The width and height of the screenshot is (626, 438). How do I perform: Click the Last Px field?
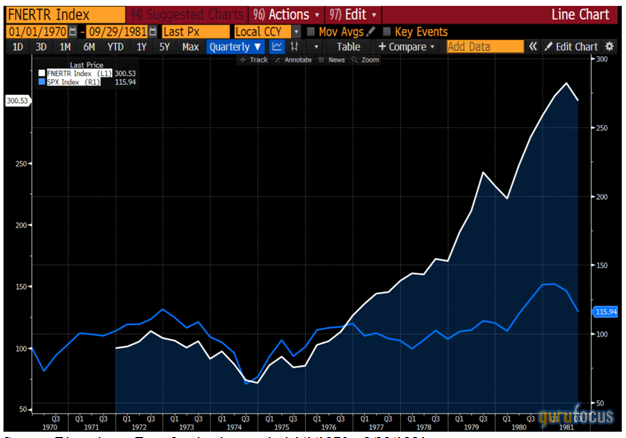tap(196, 32)
